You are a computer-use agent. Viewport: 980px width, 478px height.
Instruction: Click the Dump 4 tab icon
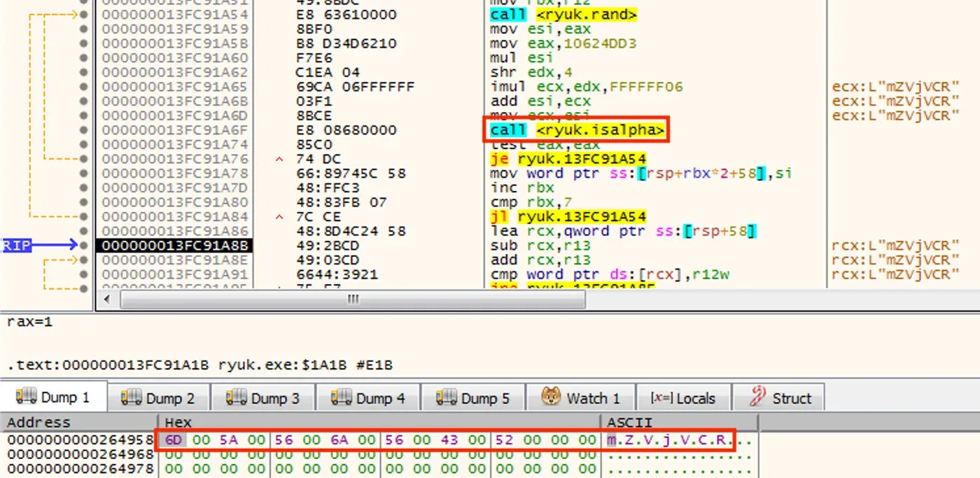tap(342, 398)
